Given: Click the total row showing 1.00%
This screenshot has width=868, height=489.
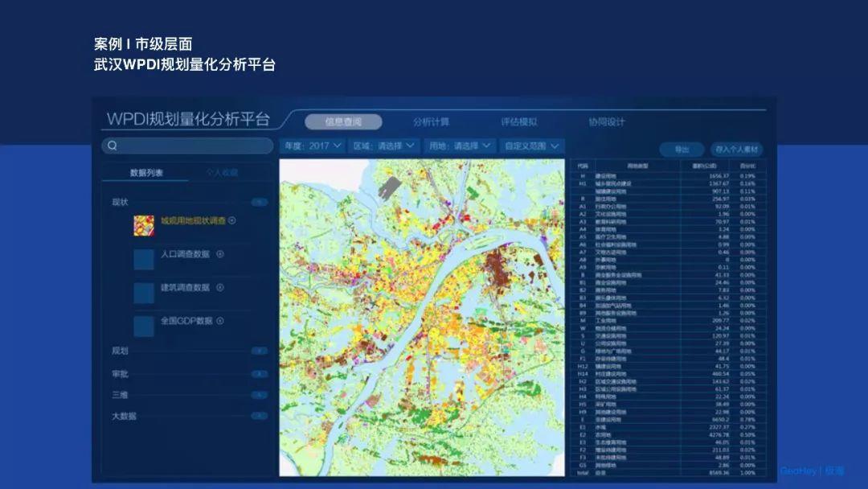Looking at the screenshot, I should (669, 473).
